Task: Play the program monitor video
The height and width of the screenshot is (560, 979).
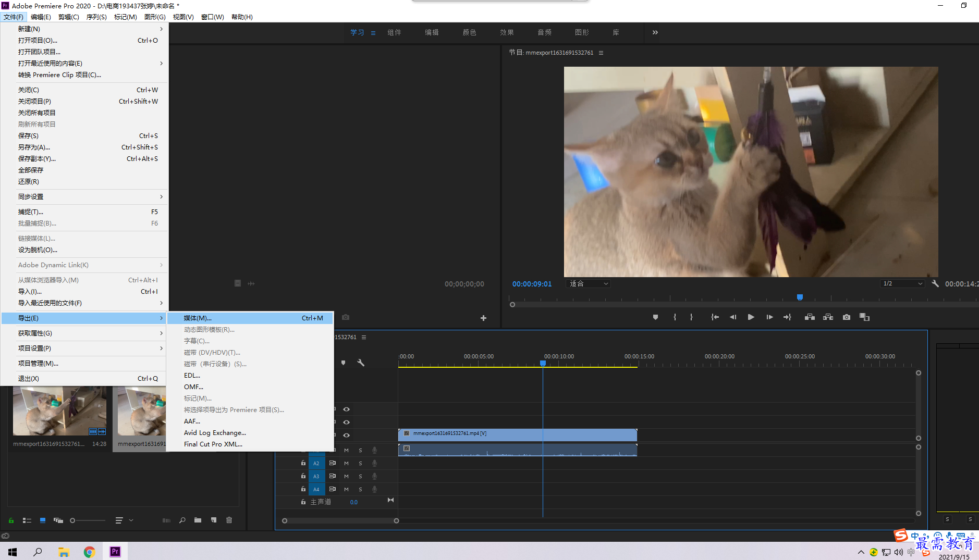Action: [751, 317]
